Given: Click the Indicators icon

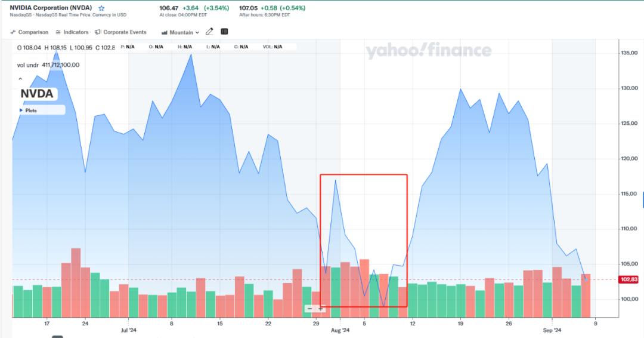Looking at the screenshot, I should 58,32.
